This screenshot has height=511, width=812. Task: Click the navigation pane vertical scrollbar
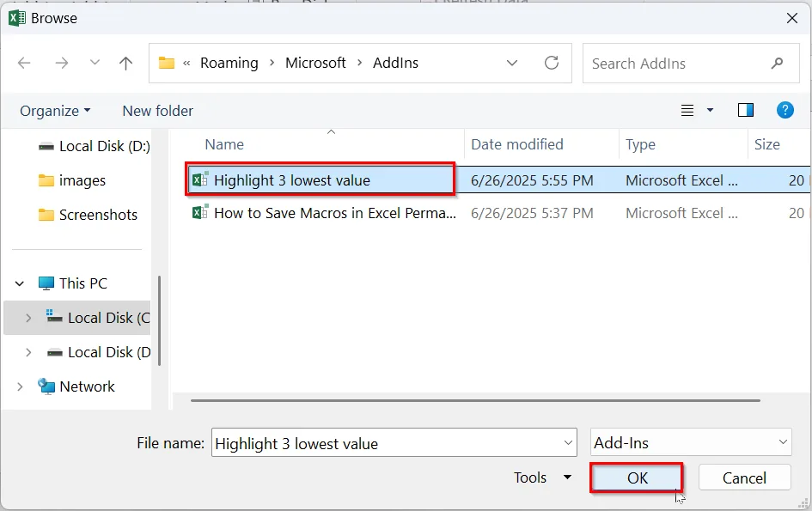coord(159,320)
